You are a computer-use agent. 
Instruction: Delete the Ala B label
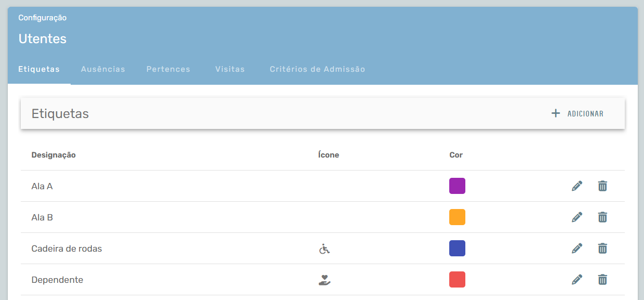point(602,217)
